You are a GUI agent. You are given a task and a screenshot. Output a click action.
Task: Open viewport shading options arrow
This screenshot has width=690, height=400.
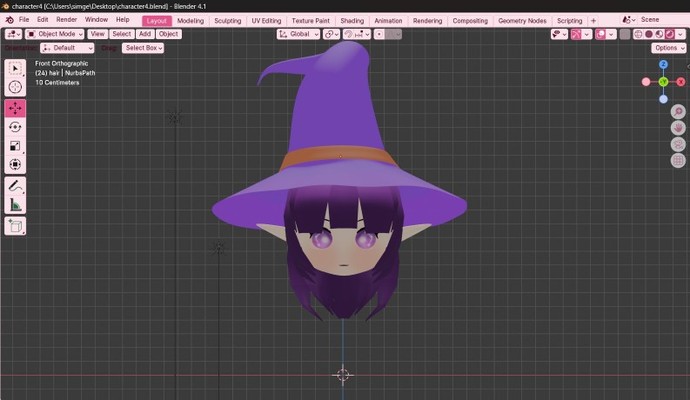tap(680, 34)
